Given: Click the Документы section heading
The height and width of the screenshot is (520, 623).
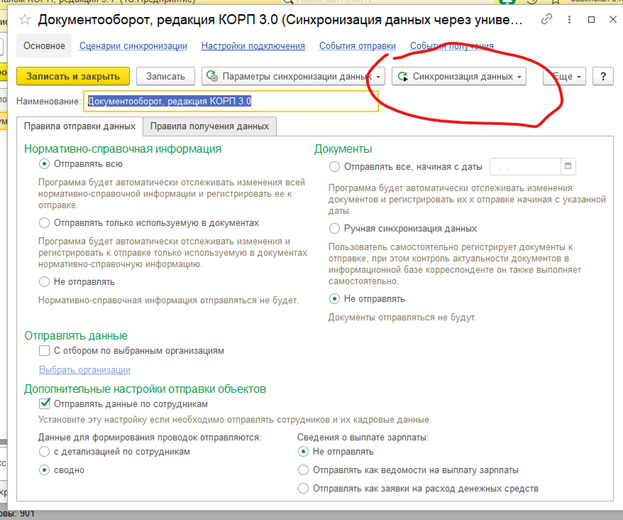Looking at the screenshot, I should point(343,149).
